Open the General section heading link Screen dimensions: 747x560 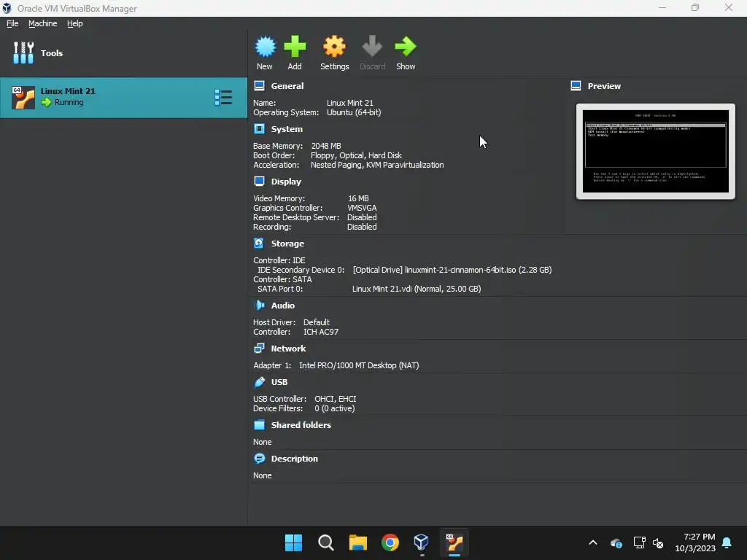[287, 86]
